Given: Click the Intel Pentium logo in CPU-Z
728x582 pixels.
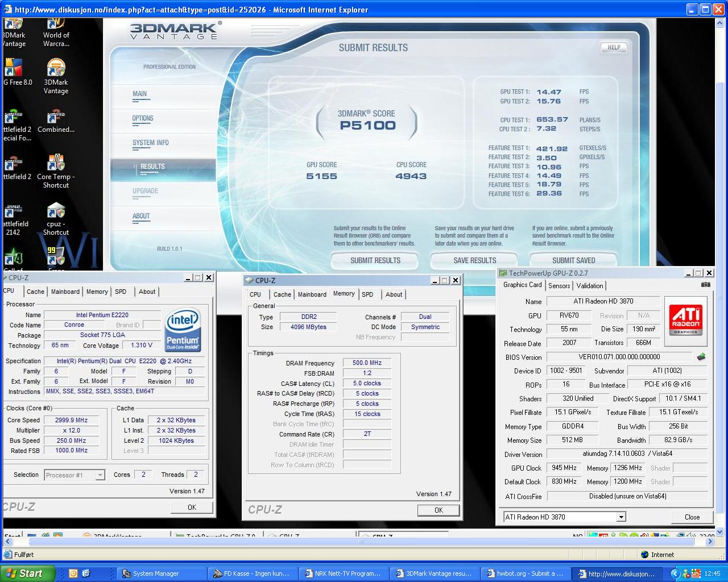Looking at the screenshot, I should (183, 330).
